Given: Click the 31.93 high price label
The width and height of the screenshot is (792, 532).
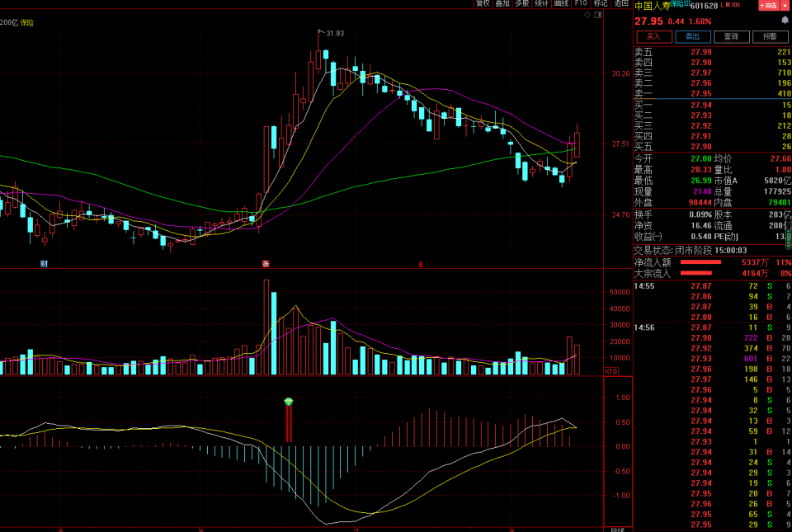Looking at the screenshot, I should tap(334, 33).
